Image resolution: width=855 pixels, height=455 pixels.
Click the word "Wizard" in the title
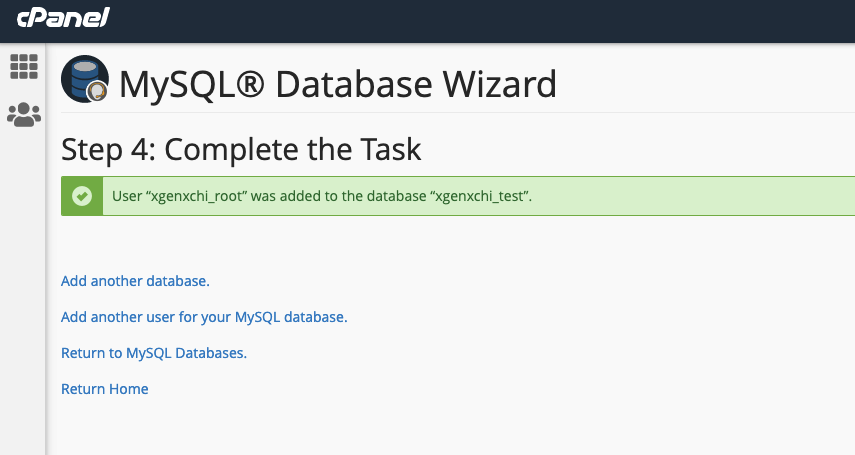499,85
